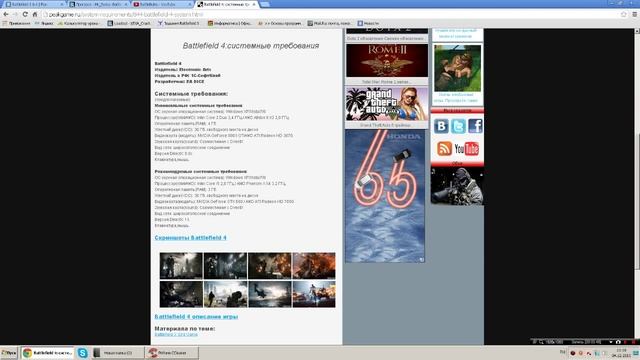Image resolution: width=640 pixels, height=360 pixels.
Task: Open the Mail.ru bookmark in bookmarks bar
Action: [329, 23]
